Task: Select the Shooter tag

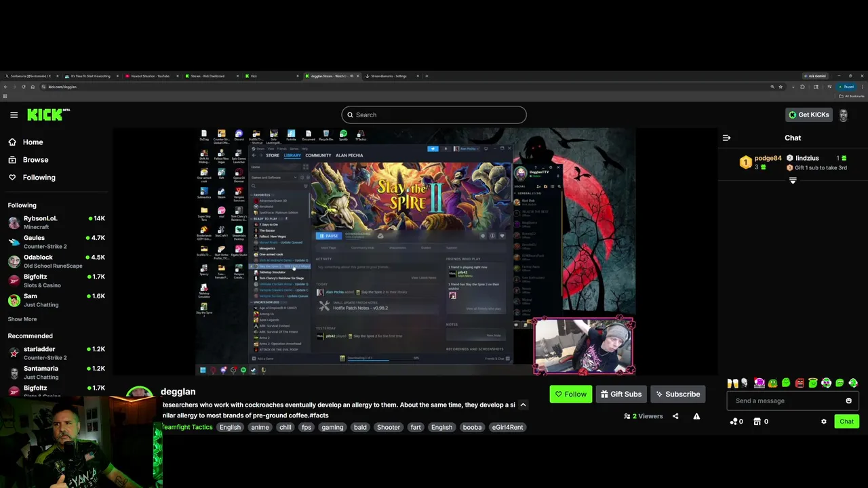Action: [x=389, y=427]
